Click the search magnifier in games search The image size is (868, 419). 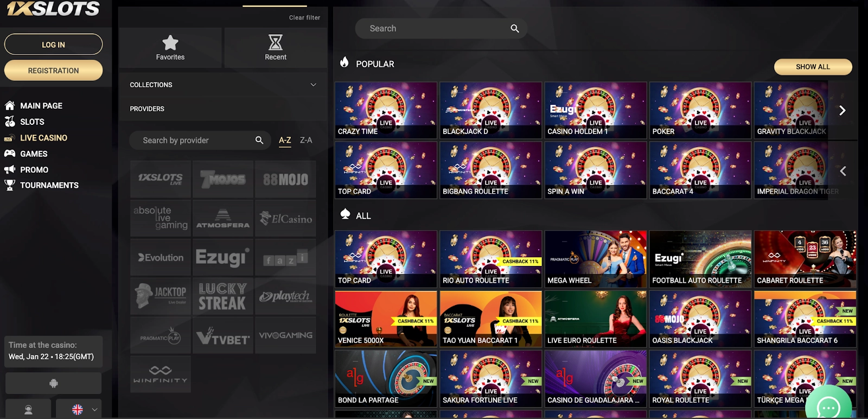coord(515,29)
